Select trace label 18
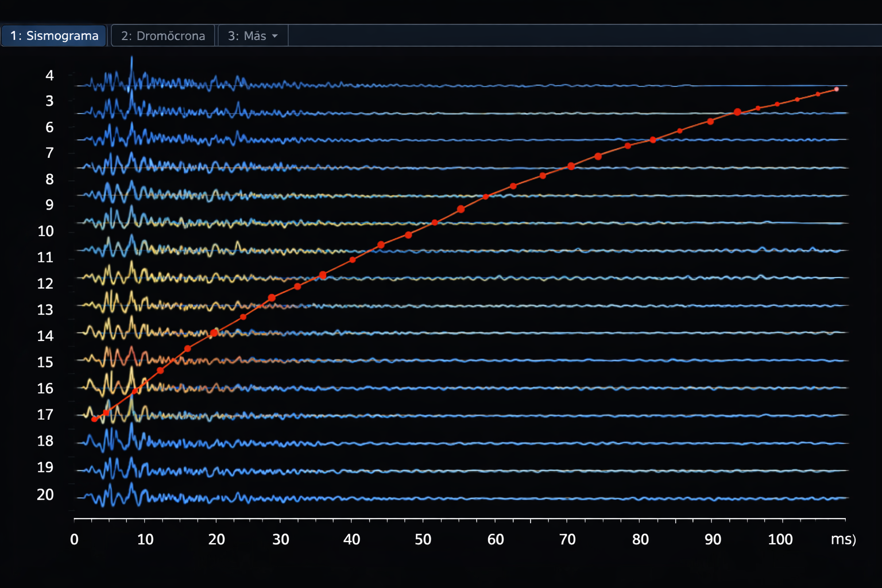Image resolution: width=882 pixels, height=588 pixels. [x=45, y=440]
